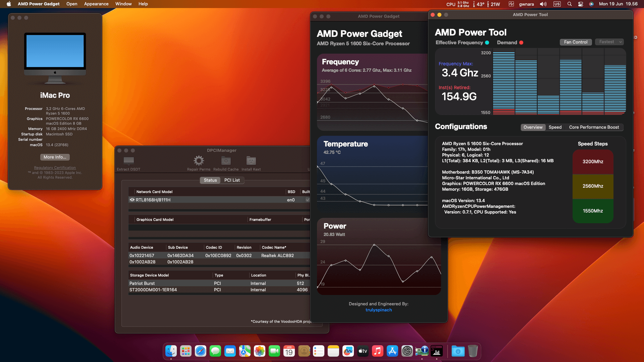Viewport: 644px width, 362px height.
Task: Open the Apple menu
Action: 9,4
